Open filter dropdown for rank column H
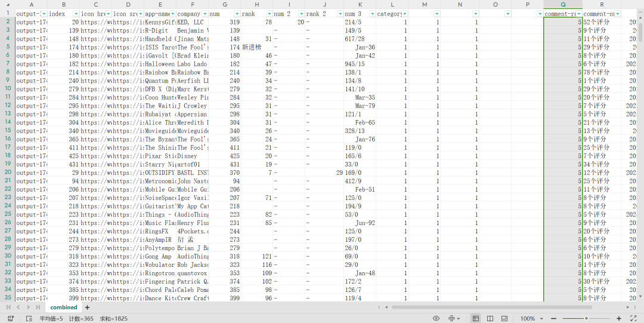Viewport: 644px width, 323px height. [269, 14]
